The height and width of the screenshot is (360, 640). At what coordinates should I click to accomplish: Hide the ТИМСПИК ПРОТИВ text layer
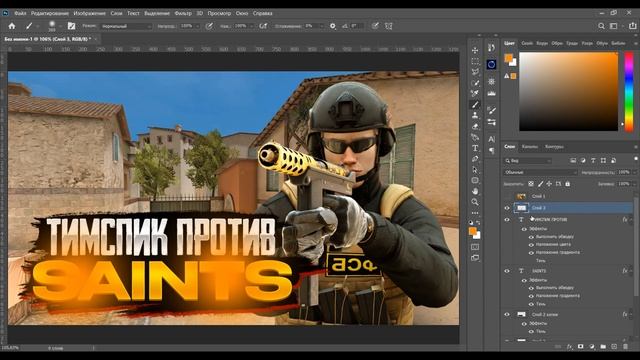[507, 220]
